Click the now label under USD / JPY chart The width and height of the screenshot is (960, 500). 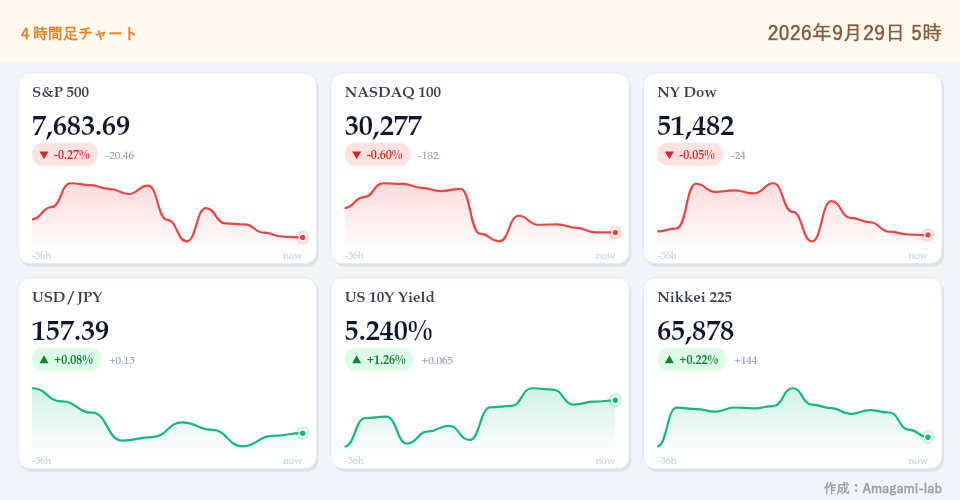coord(293,460)
